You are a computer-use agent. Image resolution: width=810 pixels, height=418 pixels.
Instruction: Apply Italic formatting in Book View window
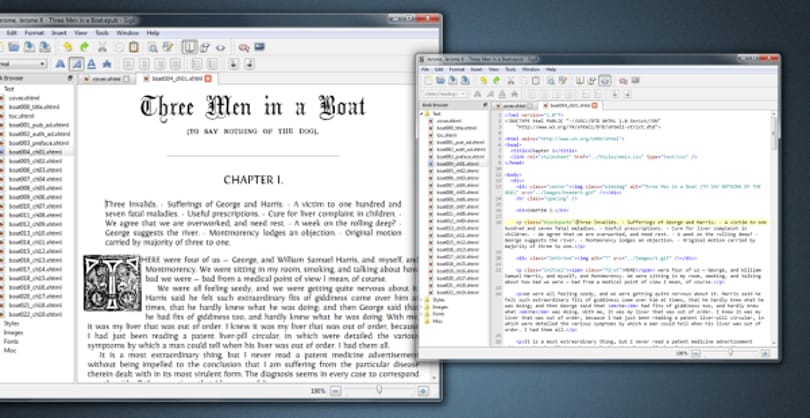pos(76,64)
